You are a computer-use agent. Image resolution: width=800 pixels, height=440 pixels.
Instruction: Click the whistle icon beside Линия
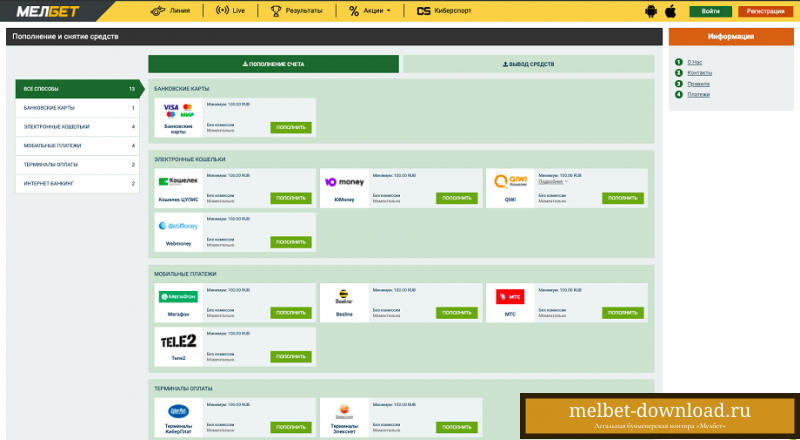point(158,11)
